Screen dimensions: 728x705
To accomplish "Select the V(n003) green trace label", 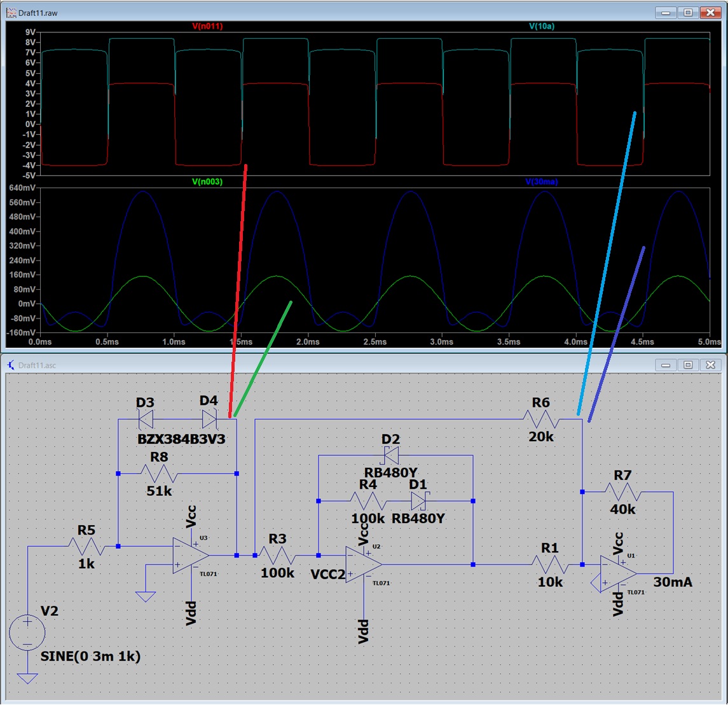I will (x=207, y=182).
